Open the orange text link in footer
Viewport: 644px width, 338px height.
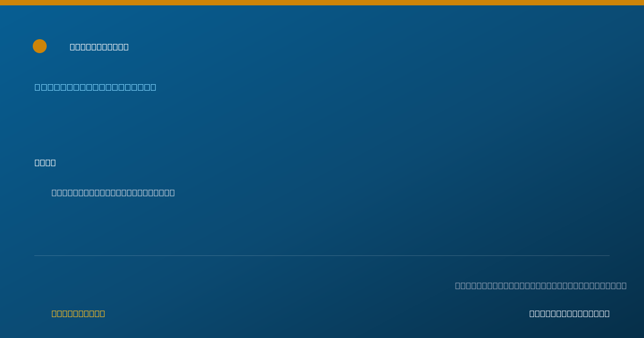tap(78, 313)
